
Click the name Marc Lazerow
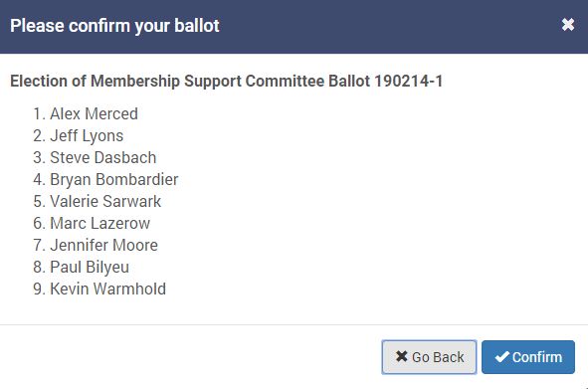point(100,223)
